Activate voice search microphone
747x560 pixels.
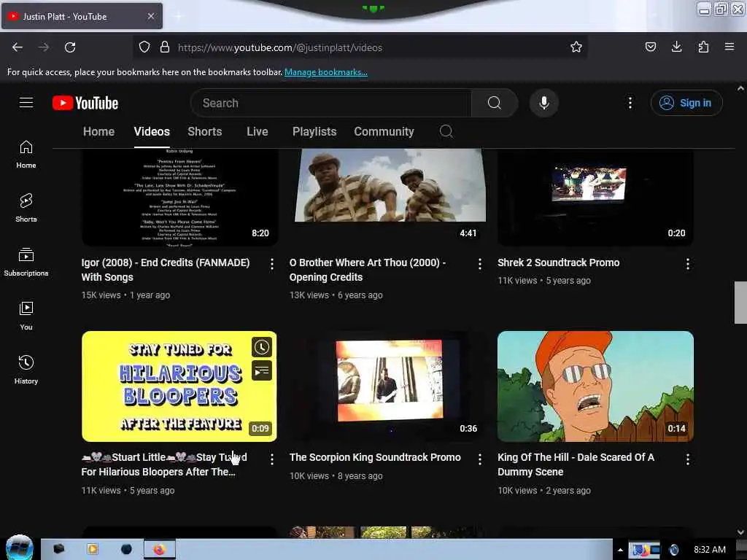[x=544, y=103]
